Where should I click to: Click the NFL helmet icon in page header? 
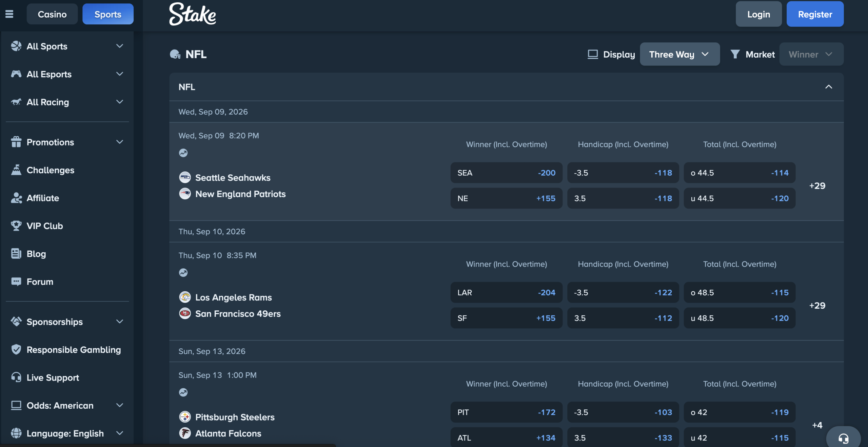click(175, 54)
